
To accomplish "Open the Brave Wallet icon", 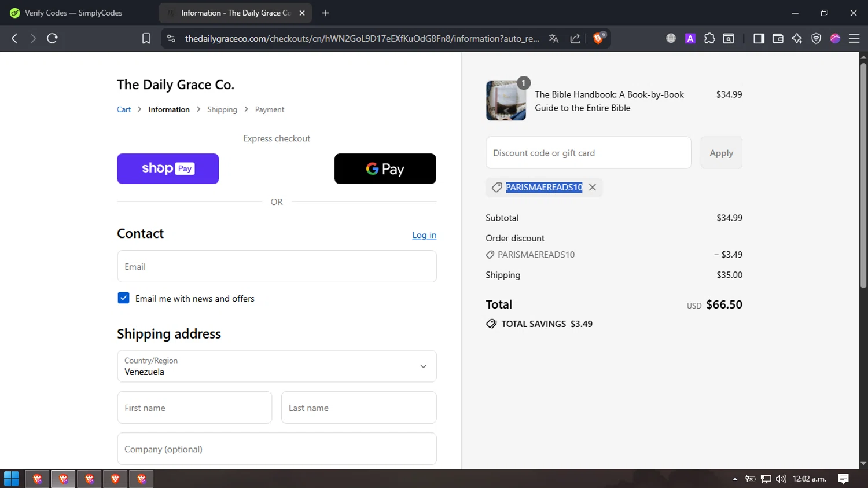I will pyautogui.click(x=778, y=38).
